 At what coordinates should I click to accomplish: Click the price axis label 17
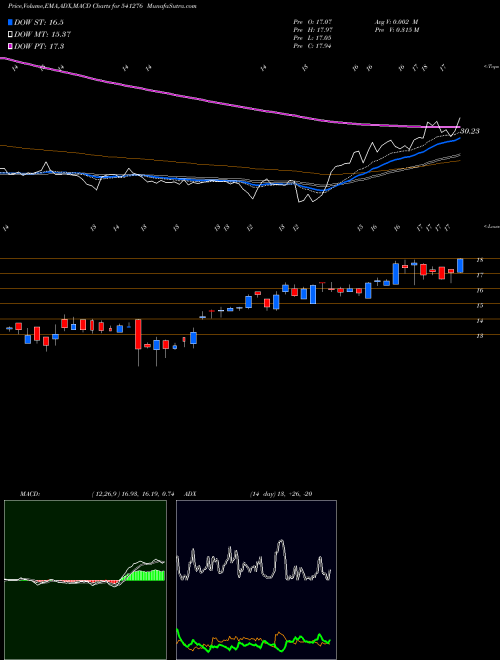point(479,275)
